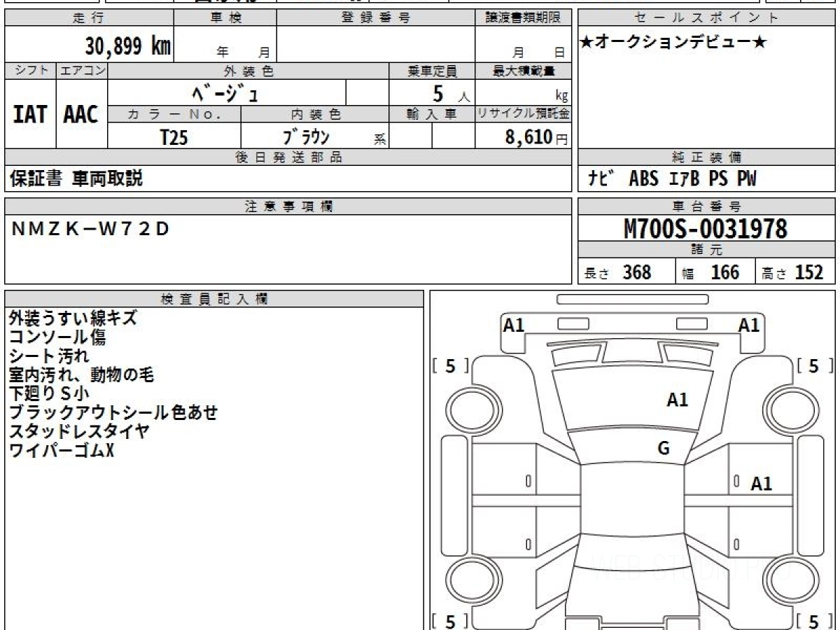
Task: Click the 車検 column header
Action: [225, 18]
